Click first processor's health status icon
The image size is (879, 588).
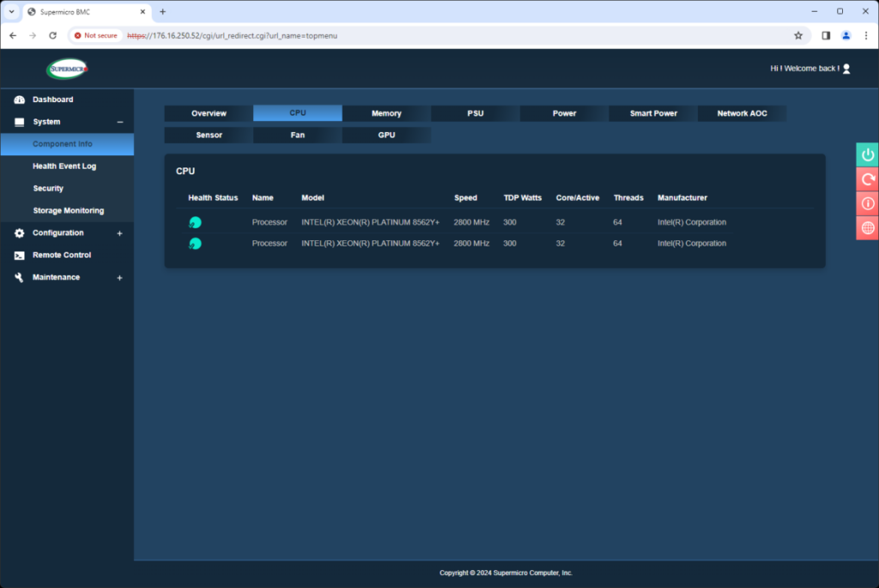coord(195,222)
